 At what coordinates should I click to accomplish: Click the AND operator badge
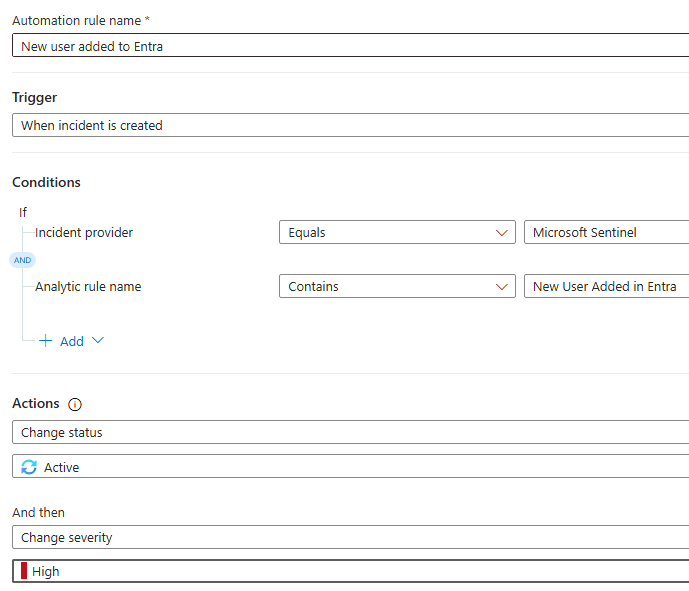click(22, 260)
